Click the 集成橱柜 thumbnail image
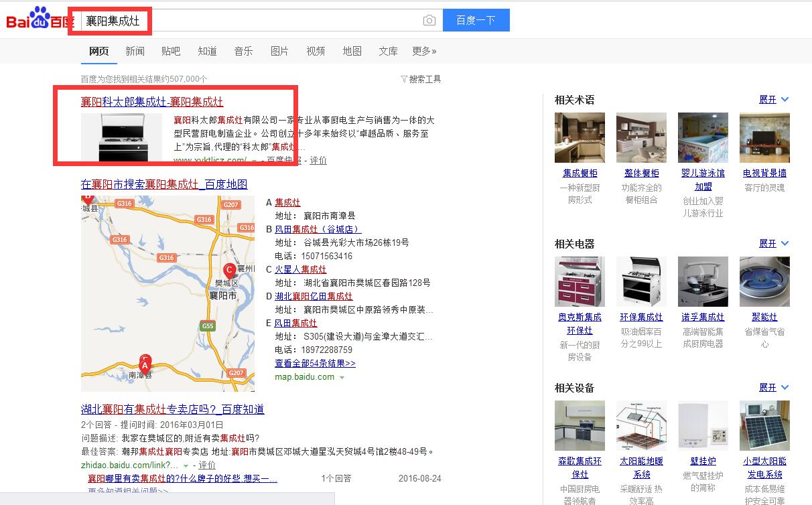Image resolution: width=812 pixels, height=505 pixels. click(x=580, y=138)
